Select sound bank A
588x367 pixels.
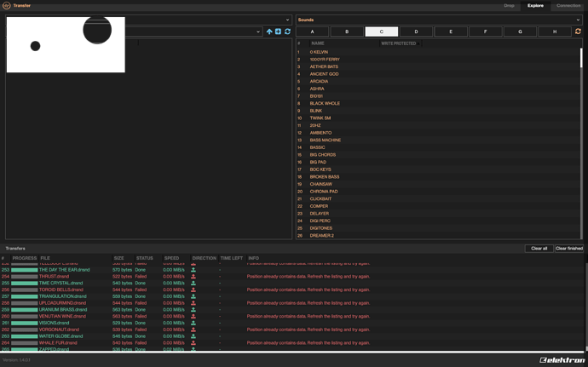(x=313, y=32)
